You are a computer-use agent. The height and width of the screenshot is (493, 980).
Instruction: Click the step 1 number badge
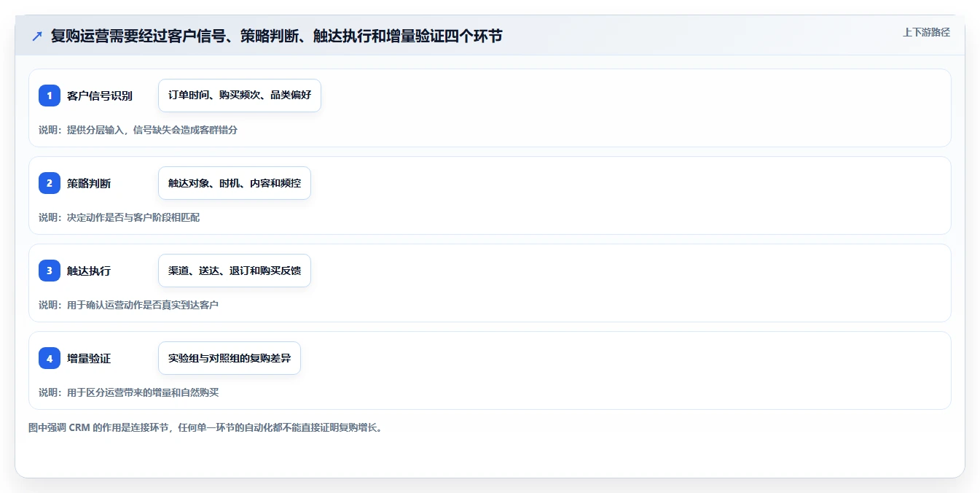point(50,96)
